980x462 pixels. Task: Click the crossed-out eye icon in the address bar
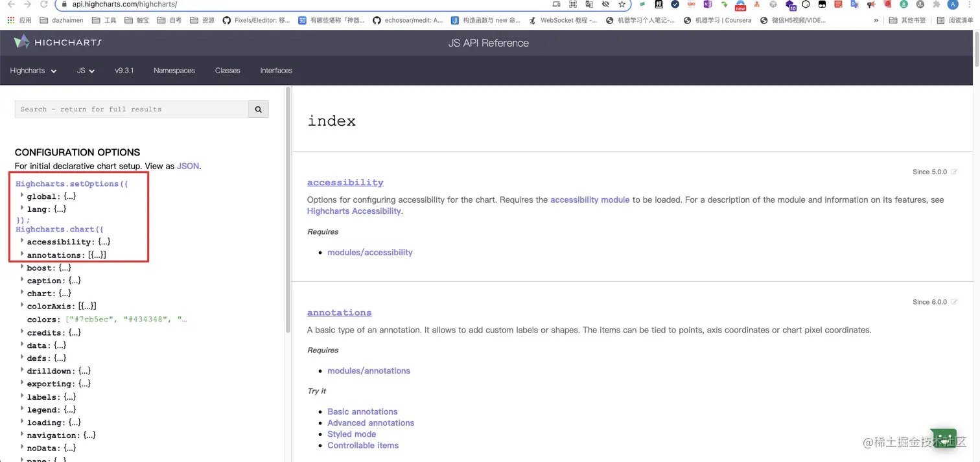pyautogui.click(x=605, y=4)
